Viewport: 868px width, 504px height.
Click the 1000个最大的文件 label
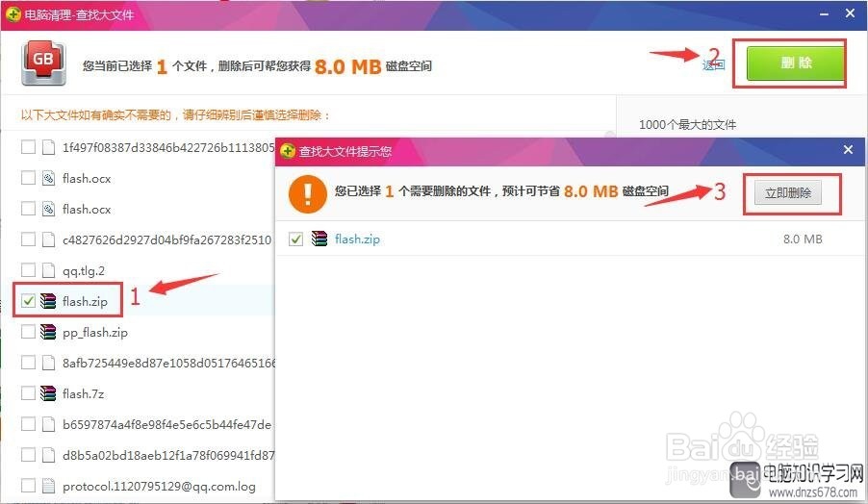687,124
